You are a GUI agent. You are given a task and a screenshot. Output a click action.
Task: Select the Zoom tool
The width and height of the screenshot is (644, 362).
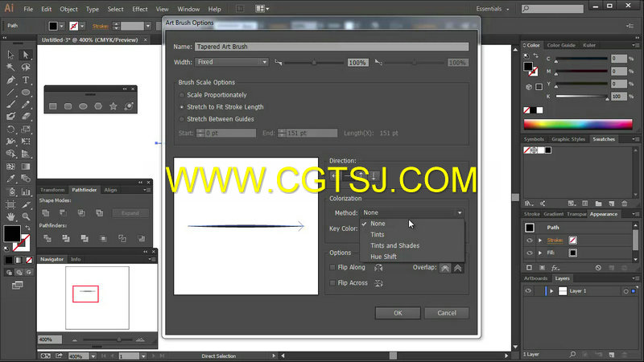tap(26, 216)
